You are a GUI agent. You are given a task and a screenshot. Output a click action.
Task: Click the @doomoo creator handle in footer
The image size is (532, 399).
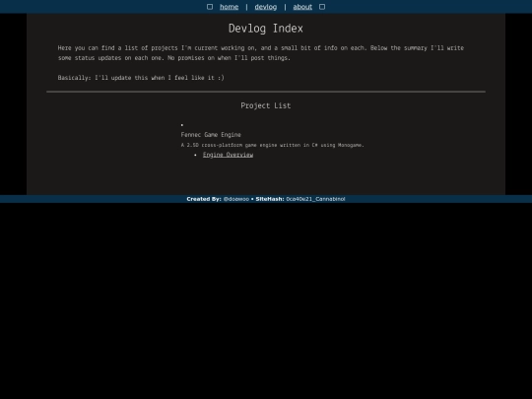[x=236, y=199]
